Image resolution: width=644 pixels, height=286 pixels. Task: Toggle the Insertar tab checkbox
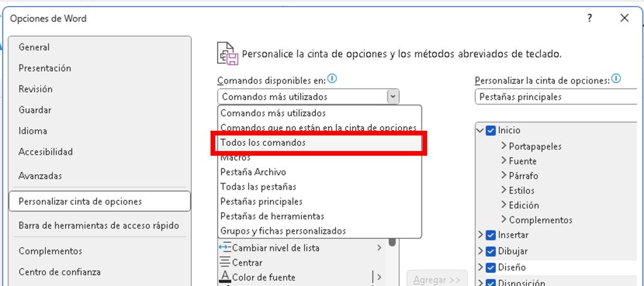491,235
